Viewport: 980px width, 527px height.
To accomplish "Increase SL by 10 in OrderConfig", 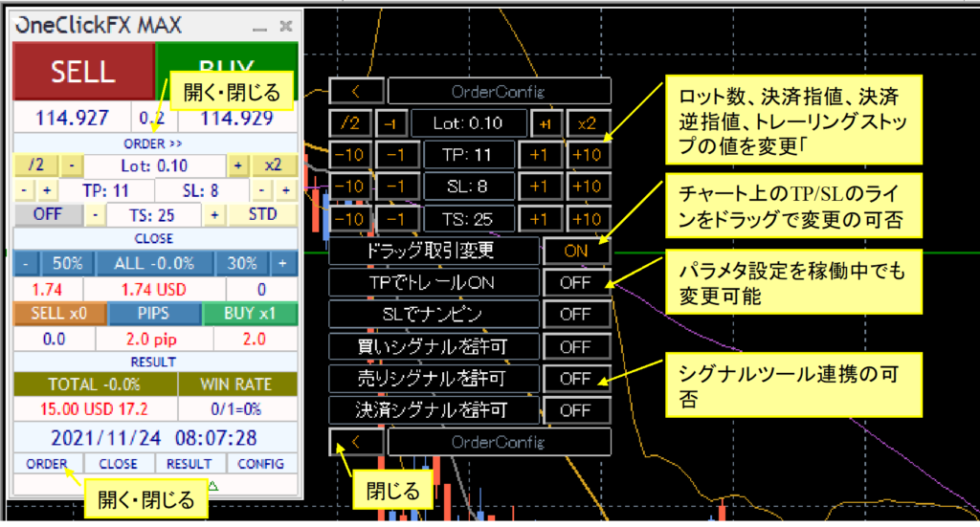I will (x=588, y=187).
